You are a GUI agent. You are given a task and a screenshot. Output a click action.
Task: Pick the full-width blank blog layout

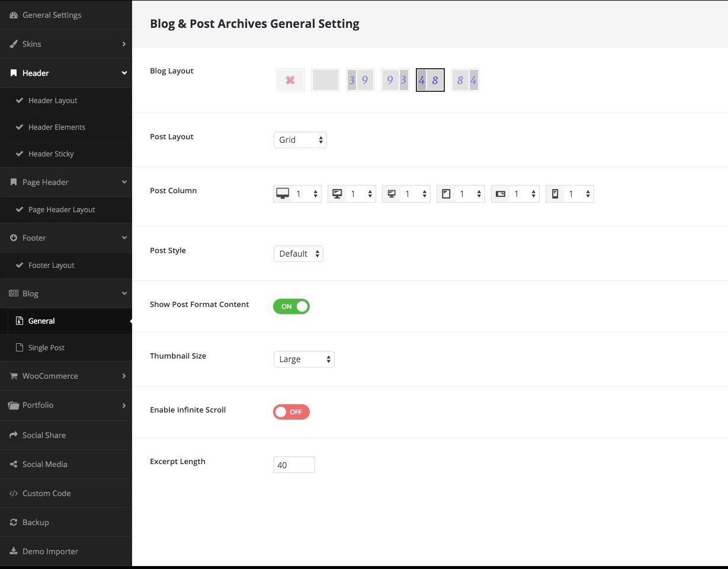(325, 80)
